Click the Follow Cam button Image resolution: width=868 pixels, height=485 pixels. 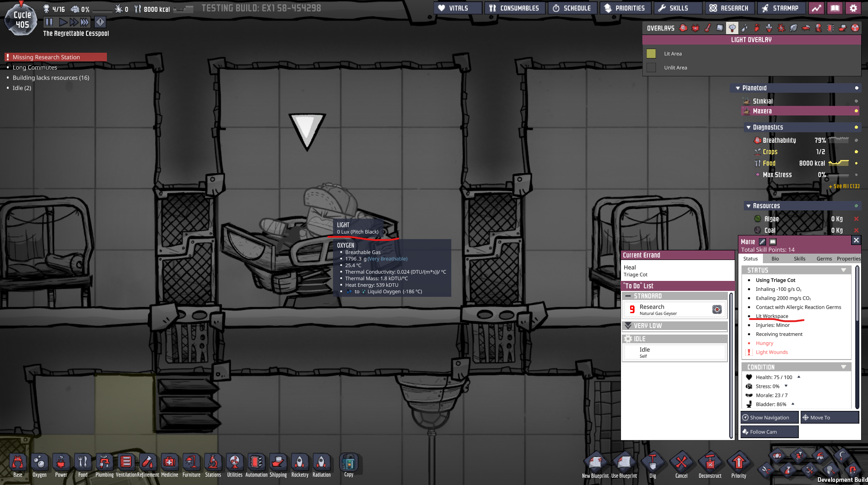(x=769, y=432)
